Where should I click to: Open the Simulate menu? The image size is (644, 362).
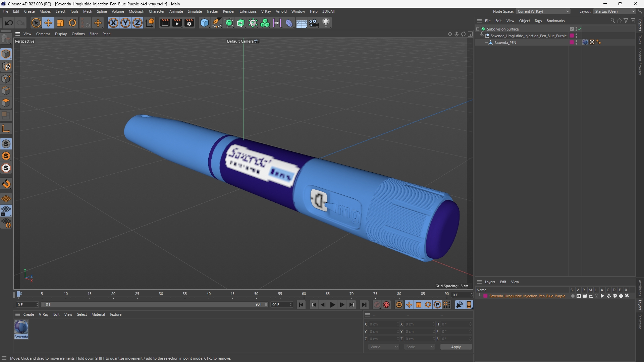[195, 11]
